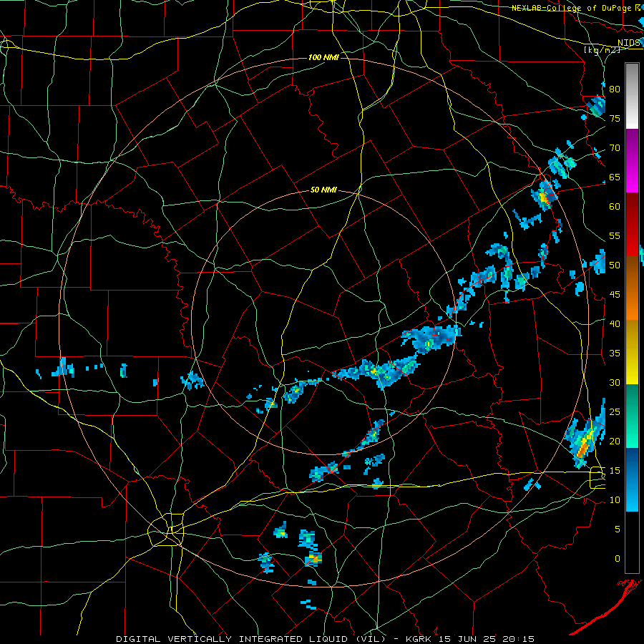Click the orange-brown segment of the color bar
The image size is (644, 644).
pyautogui.click(x=632, y=288)
